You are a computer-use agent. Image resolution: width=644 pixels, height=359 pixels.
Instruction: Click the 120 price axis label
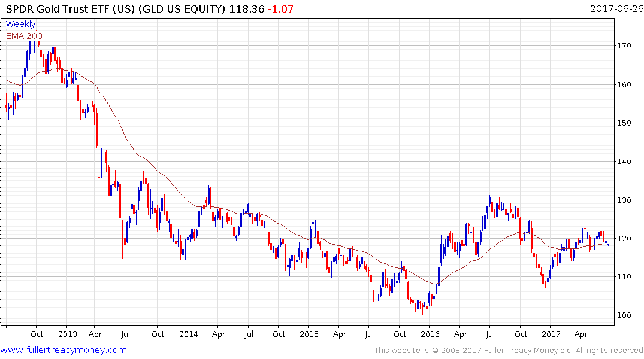pos(624,238)
